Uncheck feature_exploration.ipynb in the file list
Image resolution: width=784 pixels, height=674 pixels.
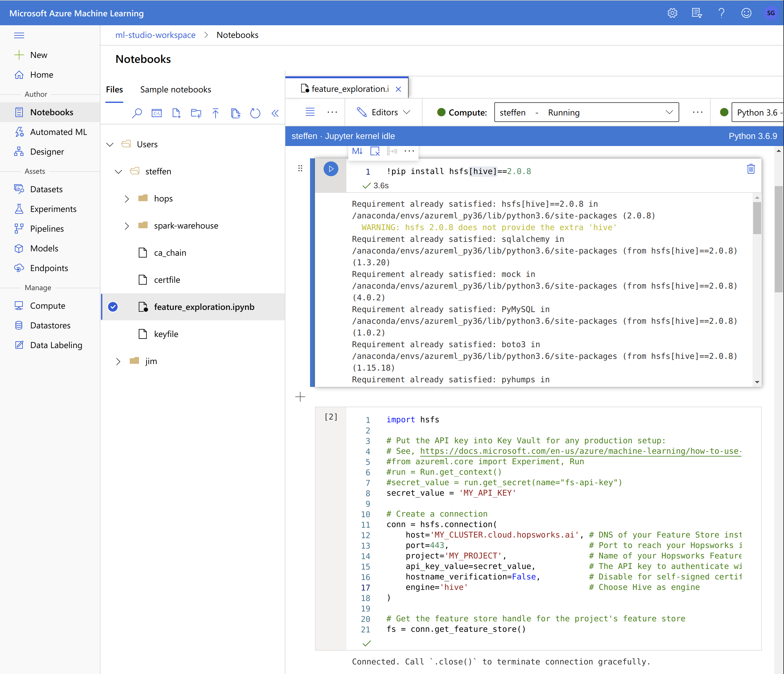[x=113, y=307]
